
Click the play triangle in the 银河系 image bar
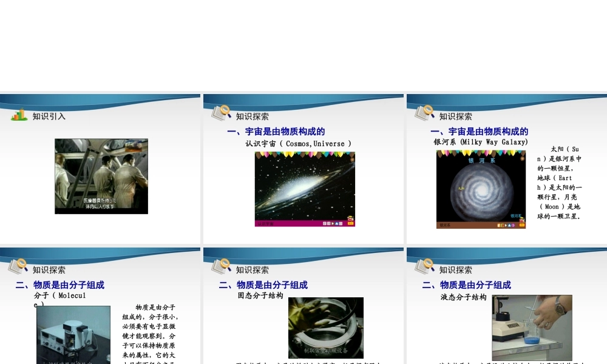point(506,225)
